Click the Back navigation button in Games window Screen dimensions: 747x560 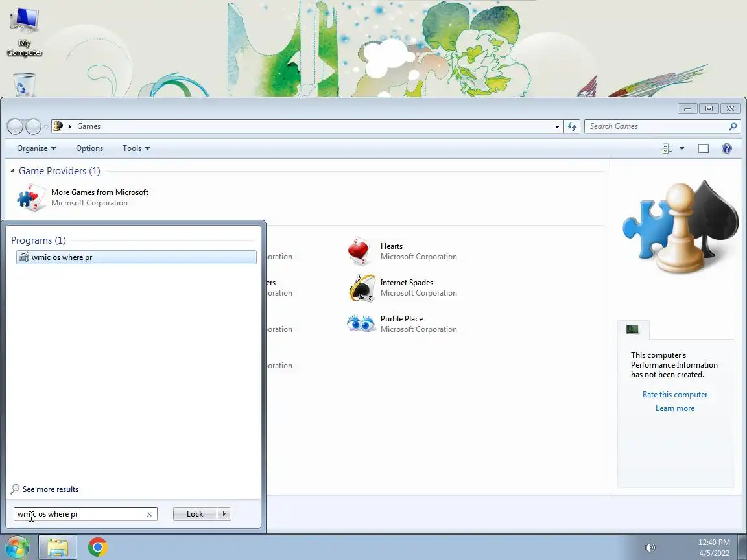[16, 126]
